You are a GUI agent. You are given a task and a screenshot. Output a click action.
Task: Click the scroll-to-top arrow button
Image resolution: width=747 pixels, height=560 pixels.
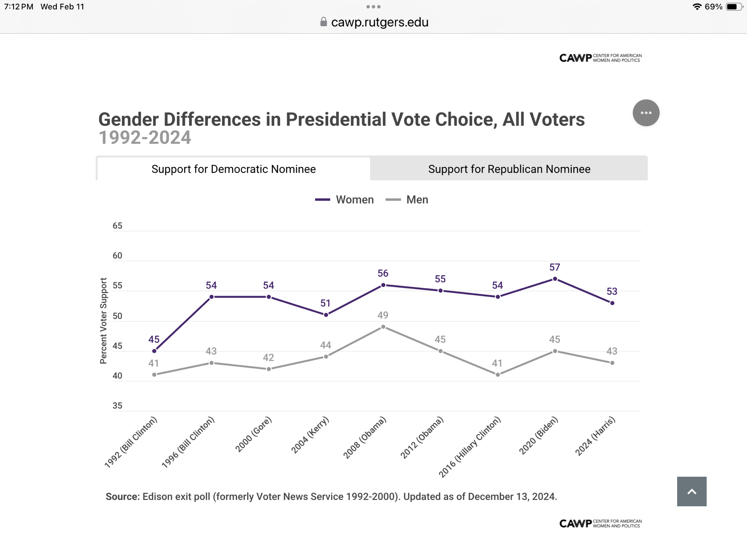coord(691,491)
